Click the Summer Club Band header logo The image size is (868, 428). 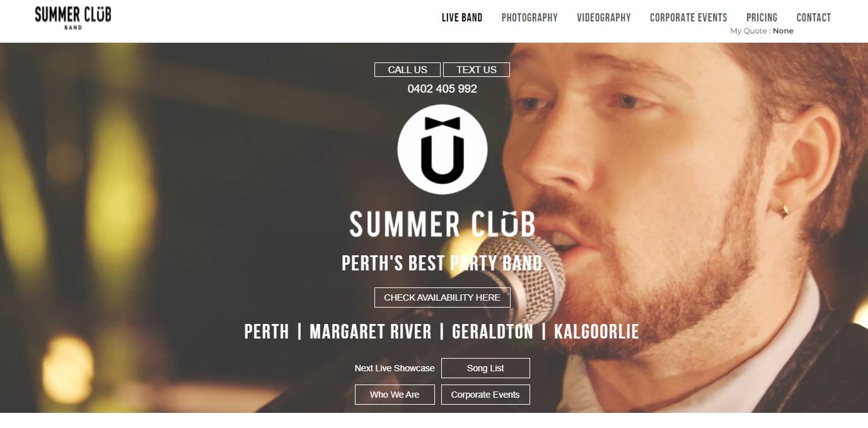pos(73,18)
